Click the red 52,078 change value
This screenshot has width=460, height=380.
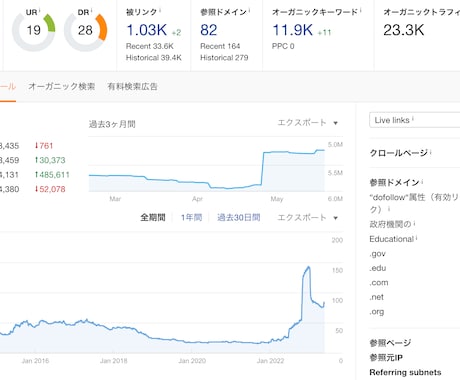coord(50,189)
